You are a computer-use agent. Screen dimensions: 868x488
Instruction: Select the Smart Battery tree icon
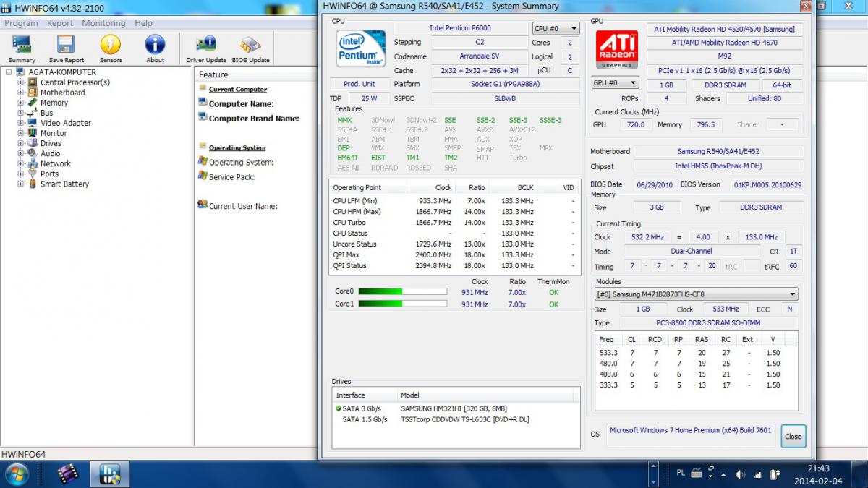coord(33,184)
